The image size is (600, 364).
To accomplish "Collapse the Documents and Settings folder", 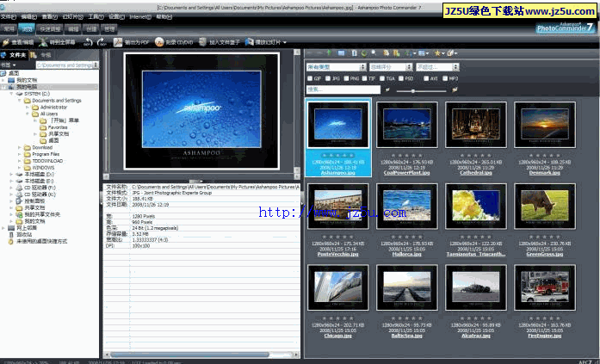I will pyautogui.click(x=20, y=101).
